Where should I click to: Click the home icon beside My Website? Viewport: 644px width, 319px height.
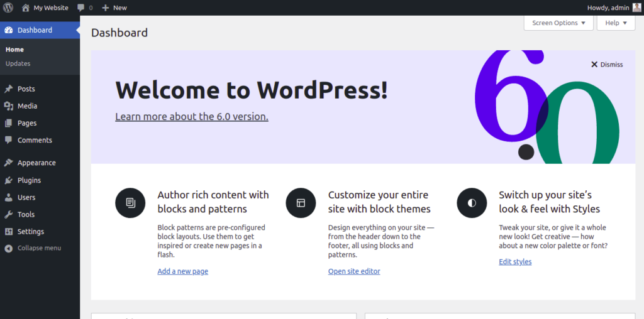(25, 8)
